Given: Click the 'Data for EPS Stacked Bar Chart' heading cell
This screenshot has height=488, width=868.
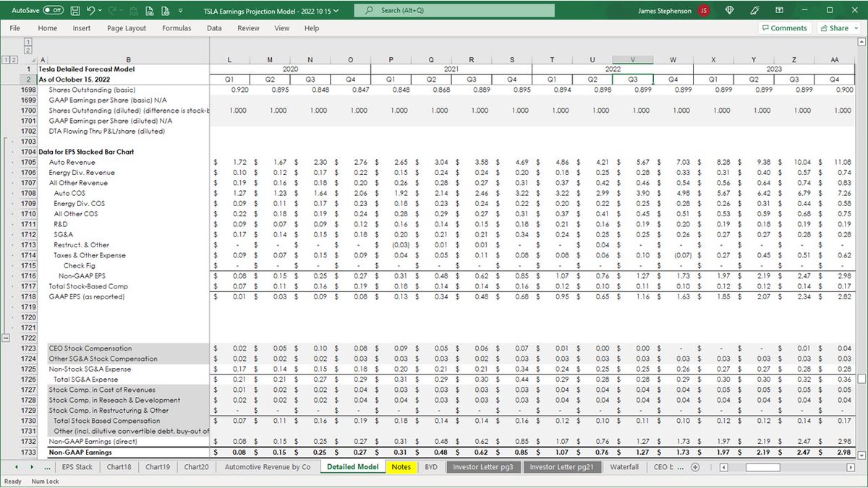Looking at the screenshot, I should [86, 153].
